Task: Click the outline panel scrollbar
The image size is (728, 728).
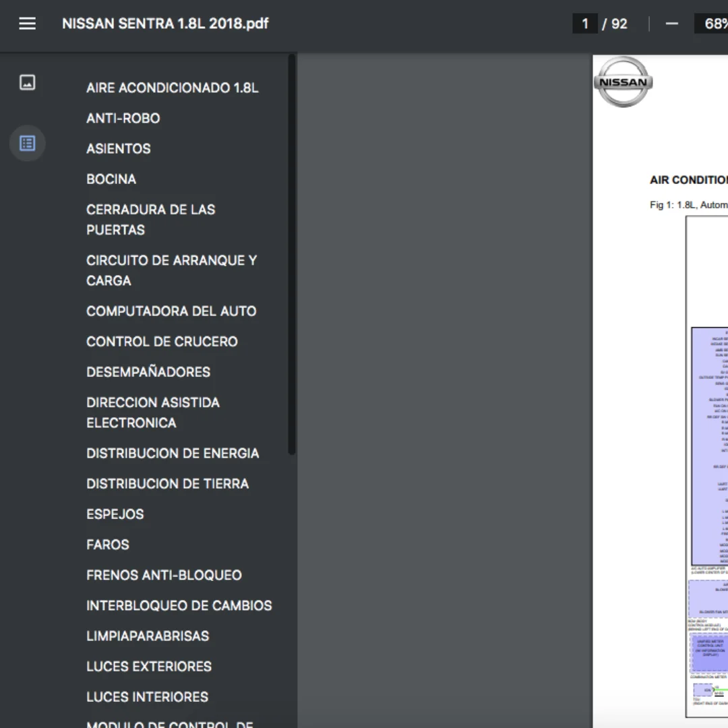Action: coord(292,254)
